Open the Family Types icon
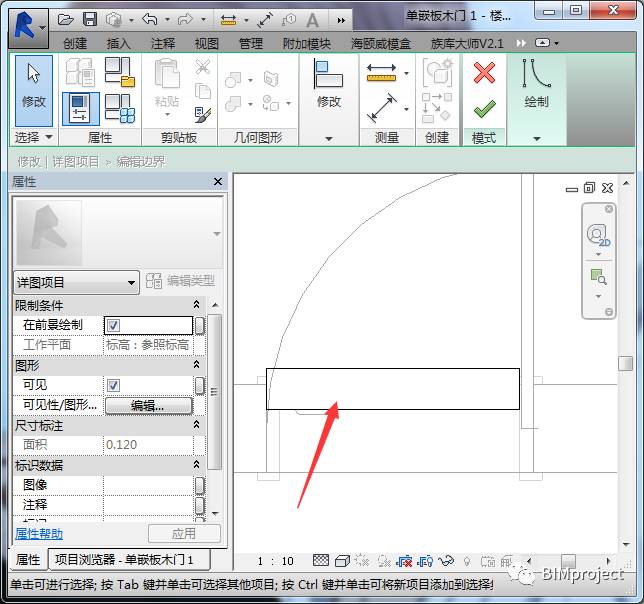 pos(120,109)
